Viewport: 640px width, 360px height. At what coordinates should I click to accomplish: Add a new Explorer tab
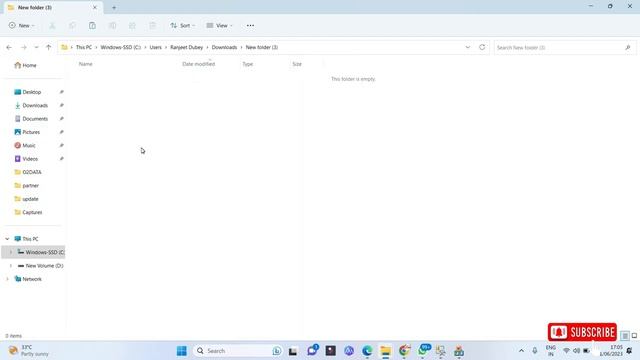[114, 7]
